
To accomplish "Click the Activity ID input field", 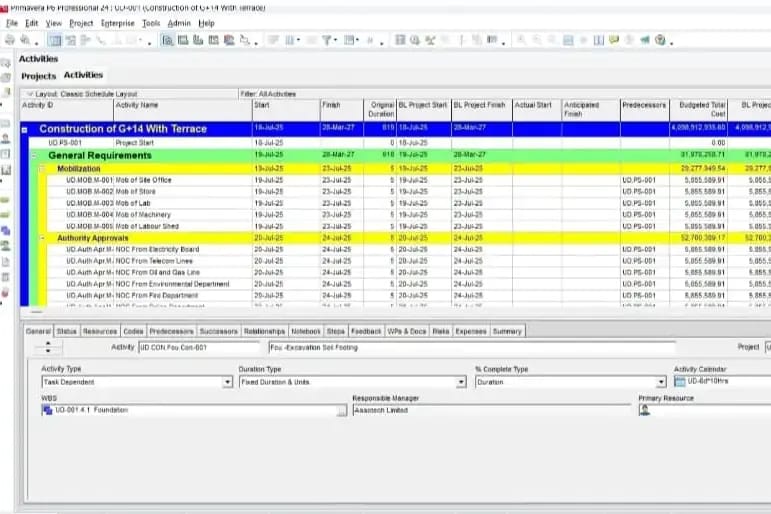I will pyautogui.click(x=199, y=348).
